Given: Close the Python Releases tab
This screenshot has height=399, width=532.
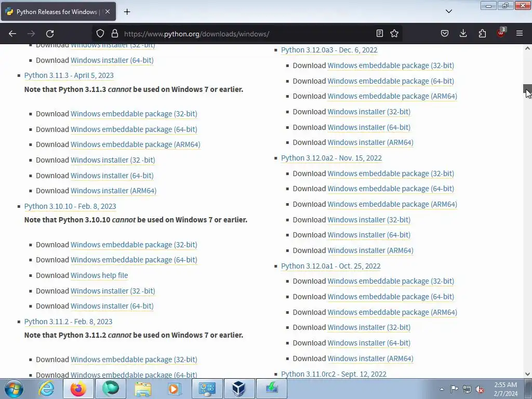Looking at the screenshot, I should (x=108, y=11).
